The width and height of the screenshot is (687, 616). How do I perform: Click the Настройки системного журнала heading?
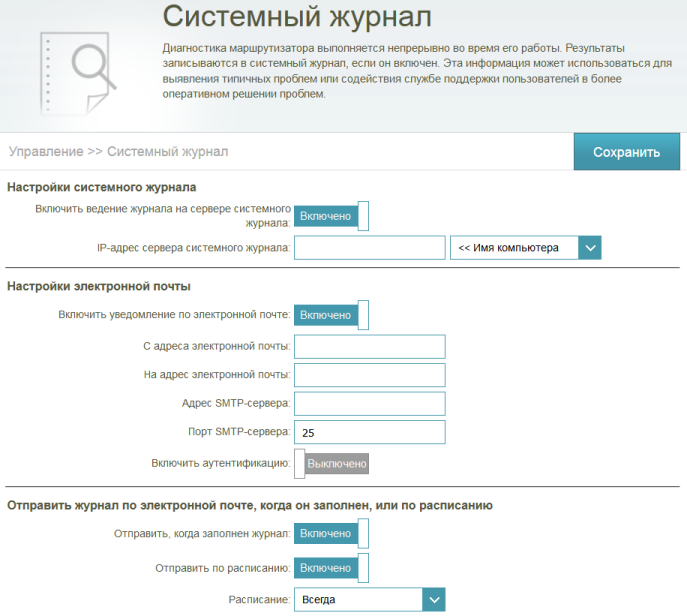[x=102, y=188]
